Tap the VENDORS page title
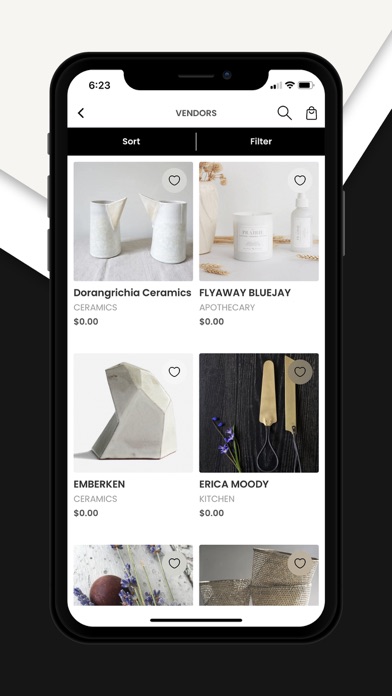Viewport: 392px width, 696px height. 196,113
